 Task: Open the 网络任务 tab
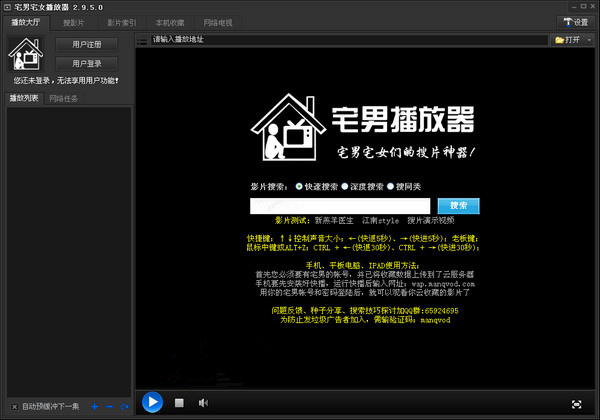click(64, 99)
